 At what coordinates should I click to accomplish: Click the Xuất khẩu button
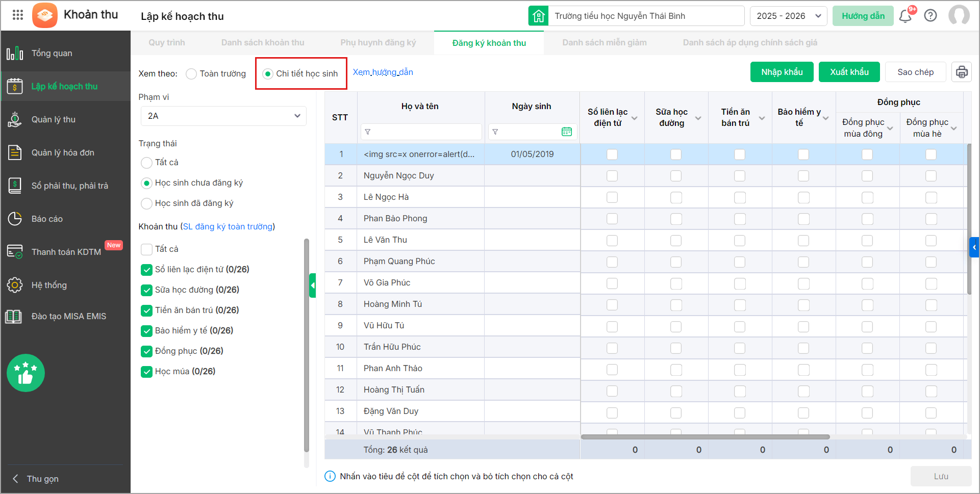[x=849, y=72]
